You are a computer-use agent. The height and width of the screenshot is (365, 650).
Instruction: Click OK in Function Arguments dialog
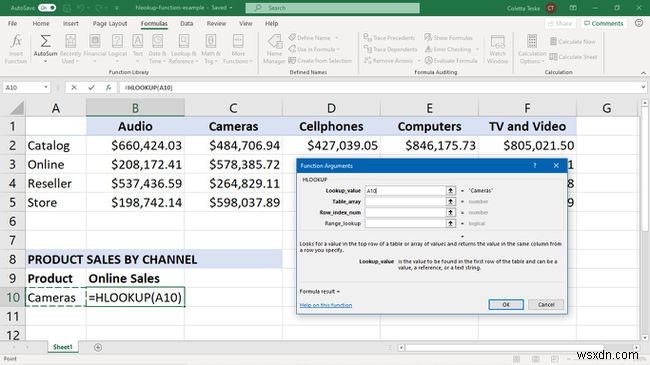pos(506,304)
